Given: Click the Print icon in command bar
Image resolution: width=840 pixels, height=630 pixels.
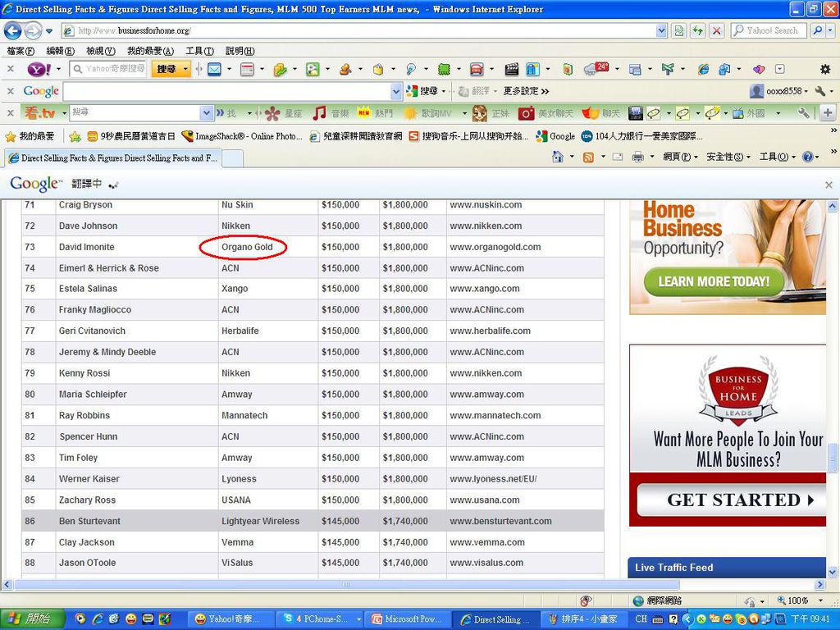Looking at the screenshot, I should tap(637, 157).
